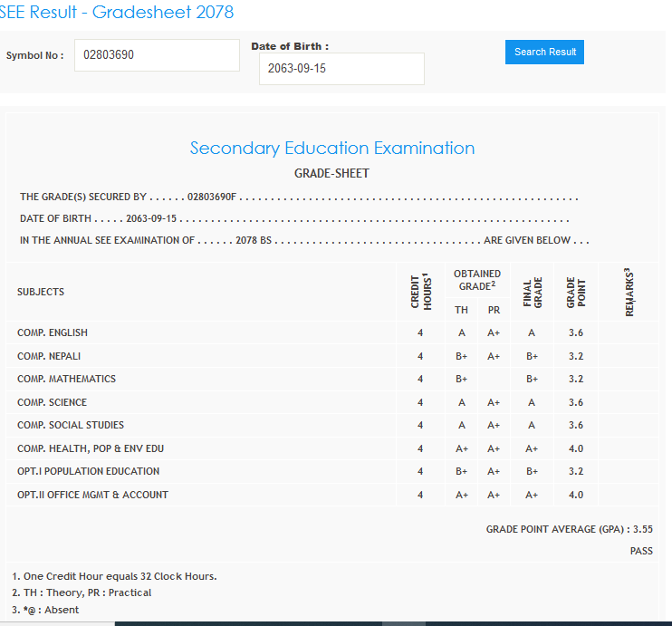Click the FINAL GRADE column header

(532, 292)
